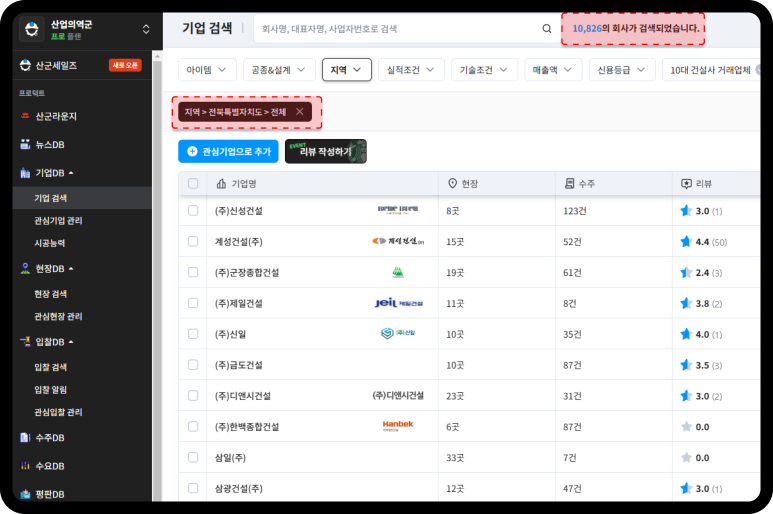
Task: Open the 매출액 filter dropdown
Action: 553,69
